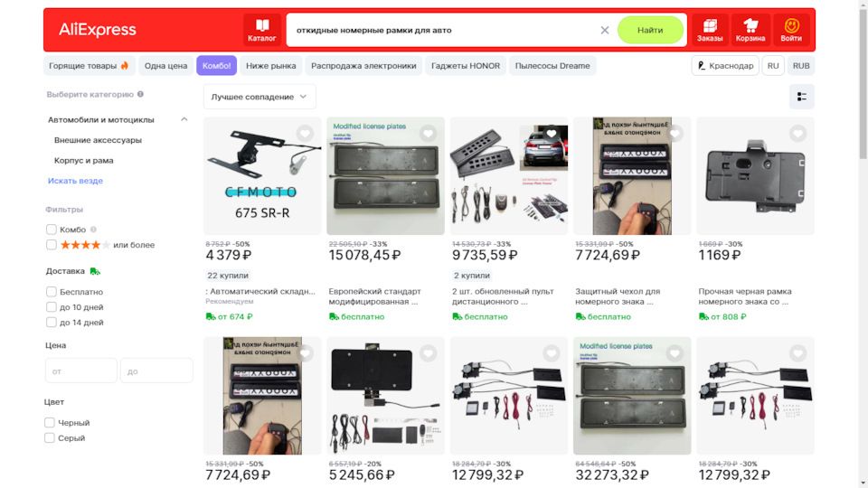Follow the Искать везде link
Image resolution: width=868 pixels, height=488 pixels.
coord(75,181)
